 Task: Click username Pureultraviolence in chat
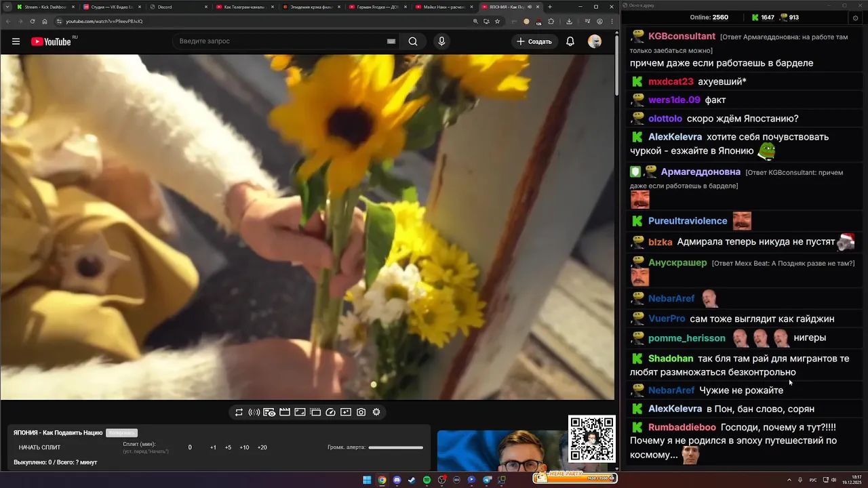click(688, 221)
